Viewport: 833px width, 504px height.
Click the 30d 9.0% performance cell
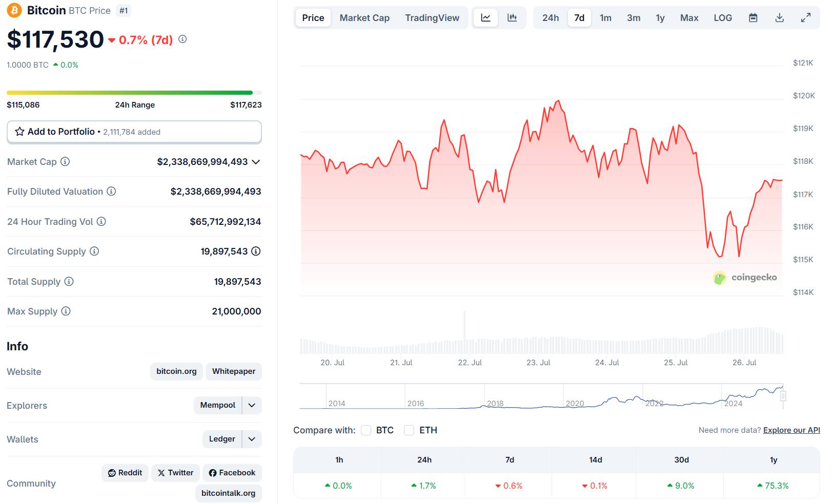click(681, 486)
